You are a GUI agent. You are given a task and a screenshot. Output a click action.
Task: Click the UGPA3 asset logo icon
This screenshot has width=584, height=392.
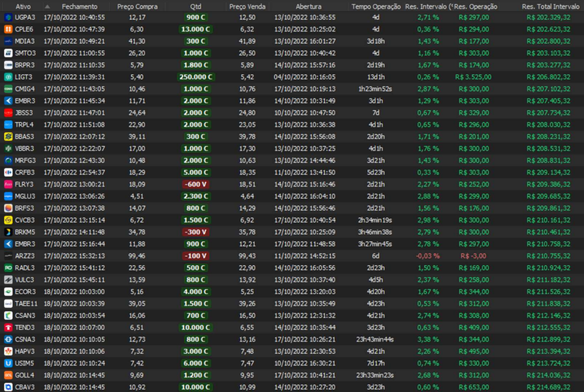point(8,17)
